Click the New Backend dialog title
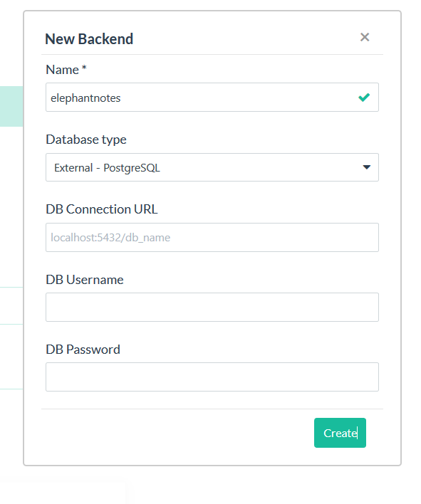421x504 pixels. point(89,39)
